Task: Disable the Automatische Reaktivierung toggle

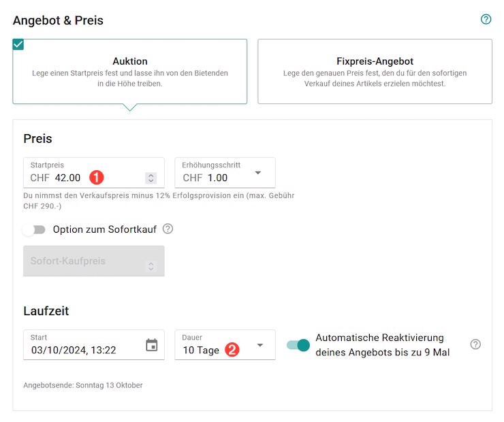Action: [298, 345]
